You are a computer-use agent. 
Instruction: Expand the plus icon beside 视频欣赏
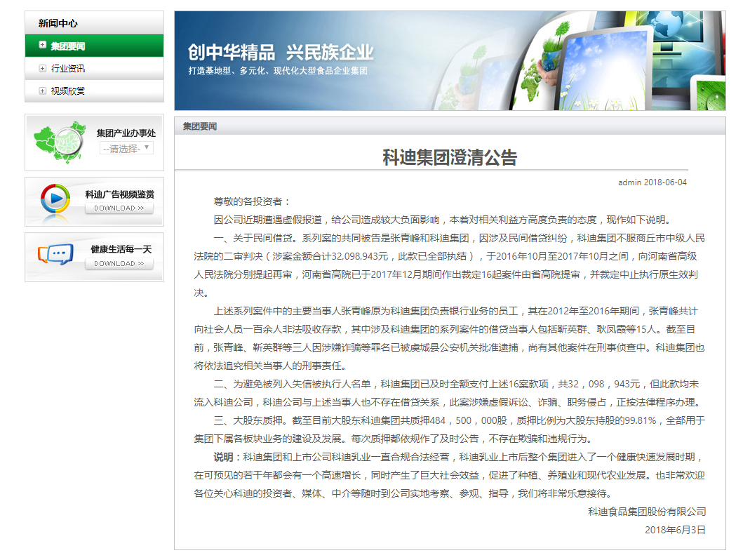(43, 91)
